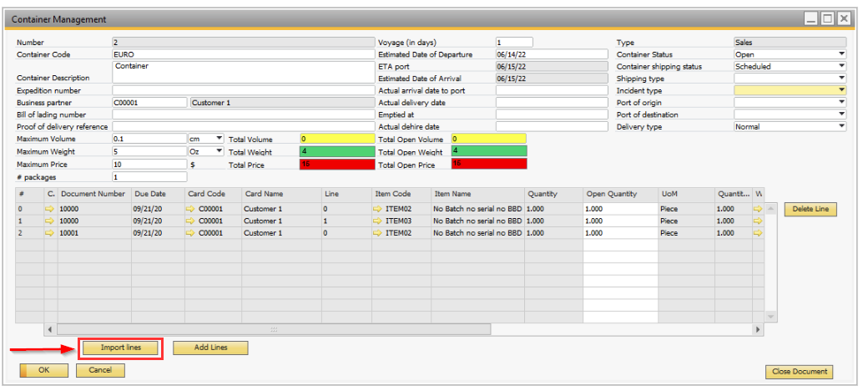Click the Delete Line button

tap(810, 209)
